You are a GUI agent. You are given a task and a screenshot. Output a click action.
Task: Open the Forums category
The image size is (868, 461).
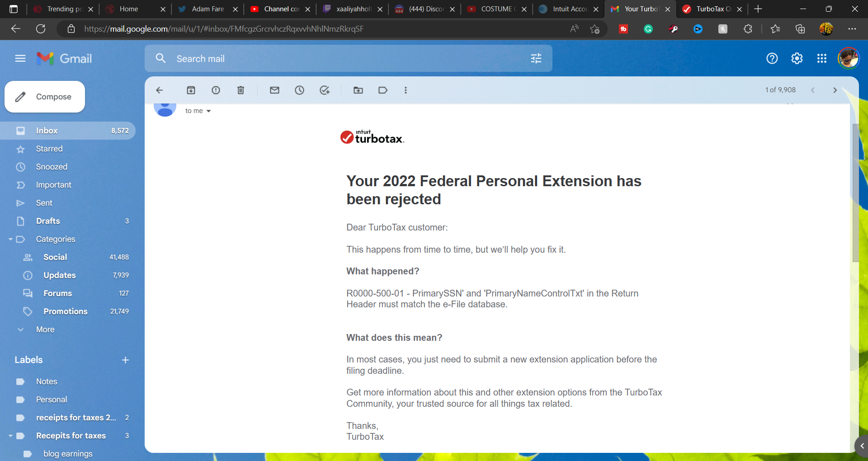(68, 293)
